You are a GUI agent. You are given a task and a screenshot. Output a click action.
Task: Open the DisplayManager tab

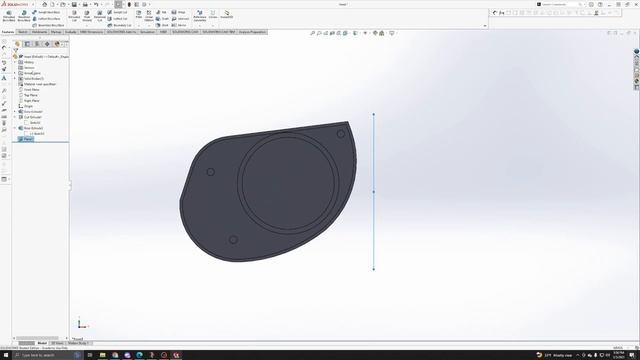tap(57, 44)
